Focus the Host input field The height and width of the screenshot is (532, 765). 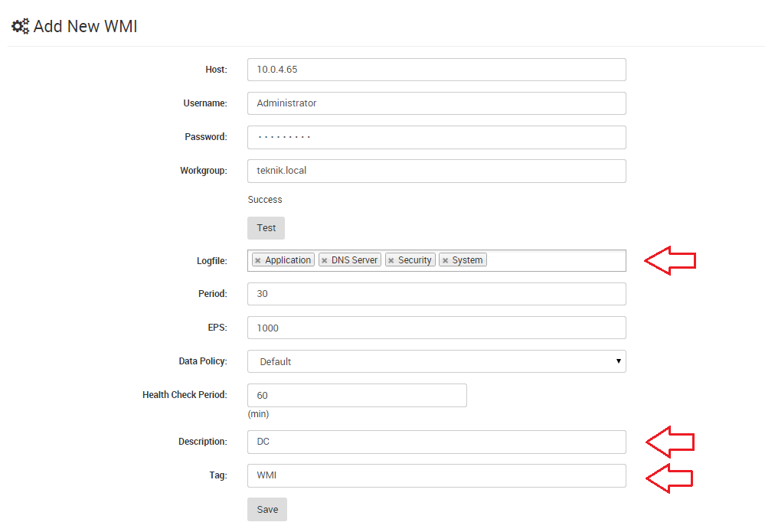point(436,70)
